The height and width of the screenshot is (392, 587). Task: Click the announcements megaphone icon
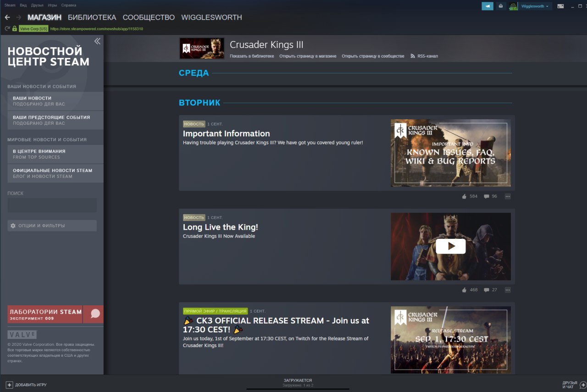click(x=487, y=6)
